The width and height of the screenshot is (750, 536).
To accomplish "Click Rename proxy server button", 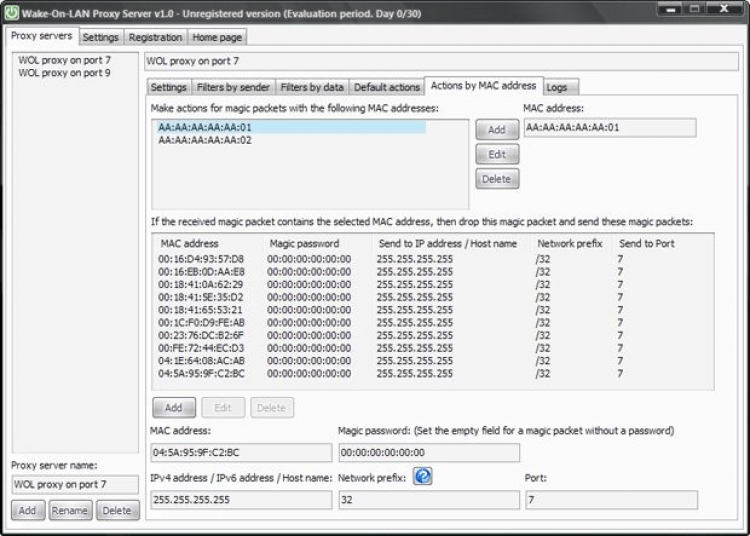I will pos(70,510).
